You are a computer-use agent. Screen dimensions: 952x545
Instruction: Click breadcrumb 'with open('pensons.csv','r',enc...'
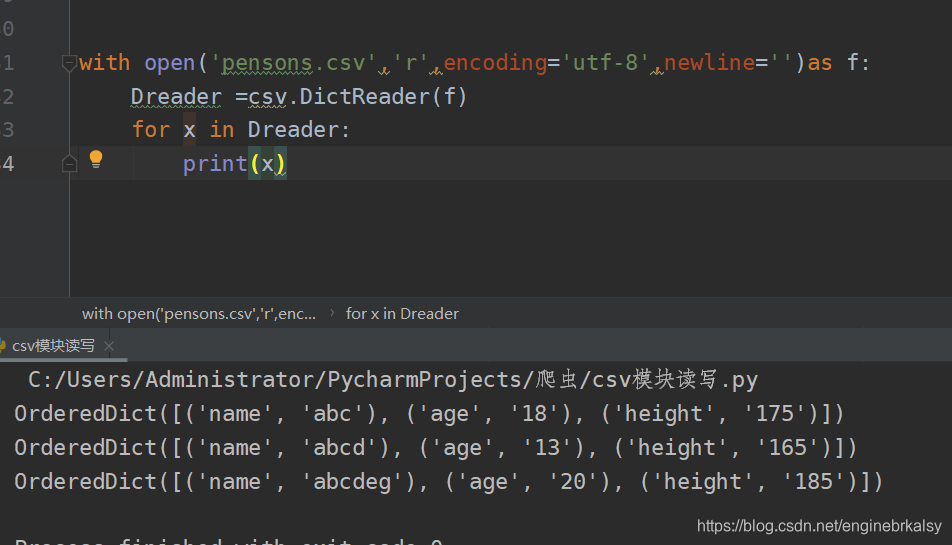pyautogui.click(x=199, y=314)
